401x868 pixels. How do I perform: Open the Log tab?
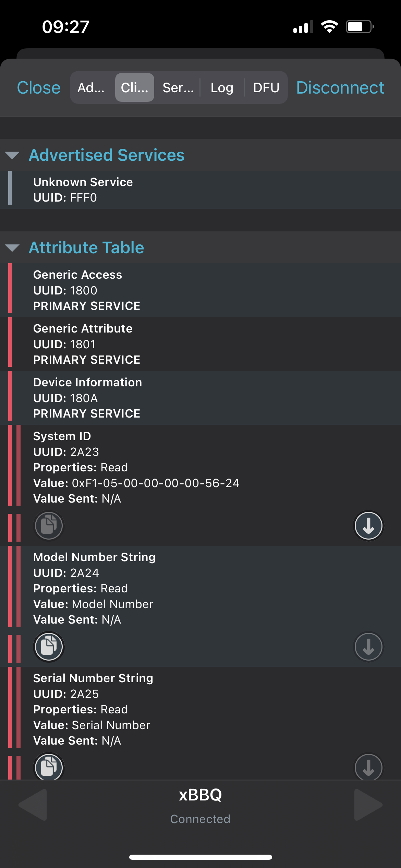coord(222,87)
